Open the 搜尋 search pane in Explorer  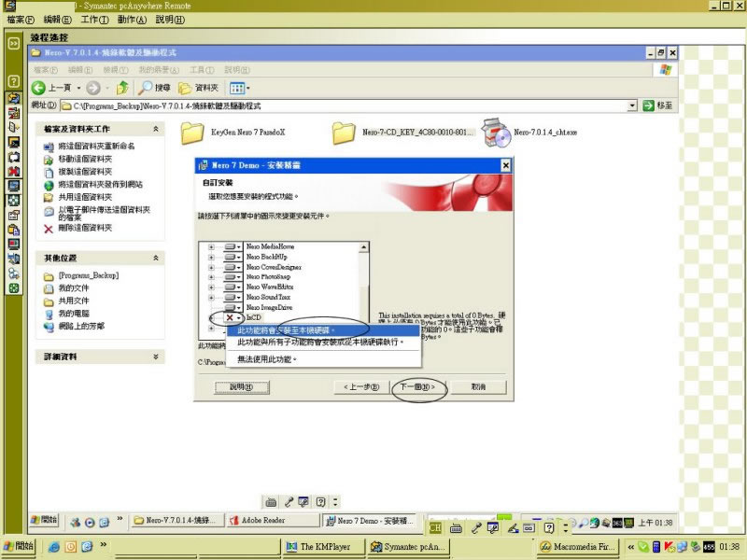[154, 88]
